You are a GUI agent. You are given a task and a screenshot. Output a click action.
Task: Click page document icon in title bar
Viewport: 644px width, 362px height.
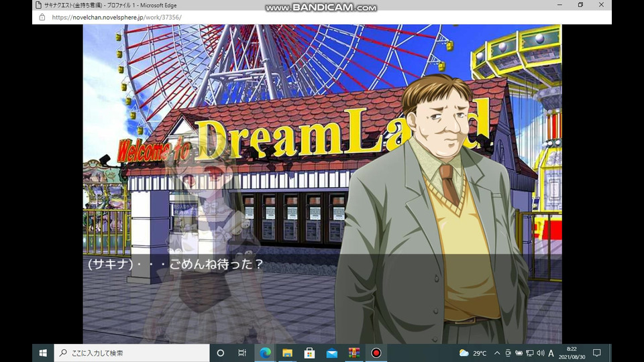tap(38, 5)
